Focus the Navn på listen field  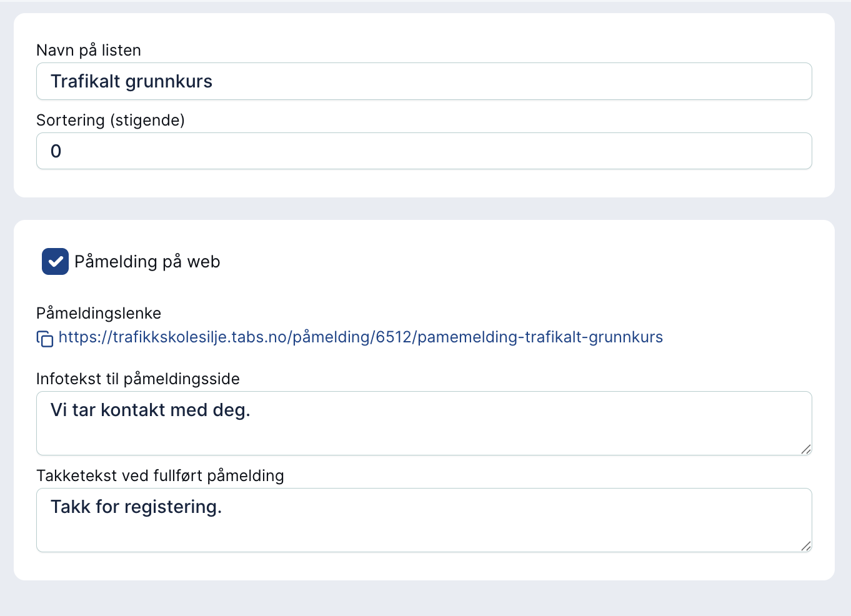pos(424,81)
